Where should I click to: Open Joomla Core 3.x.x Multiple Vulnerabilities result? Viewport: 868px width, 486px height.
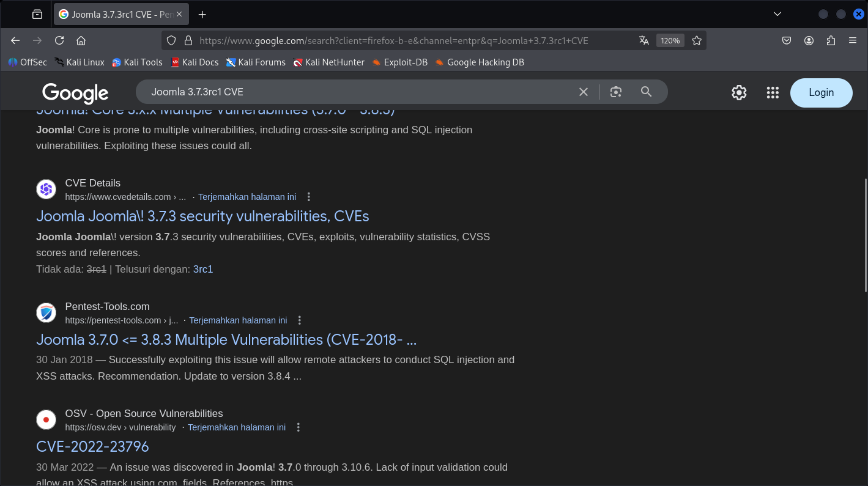215,112
